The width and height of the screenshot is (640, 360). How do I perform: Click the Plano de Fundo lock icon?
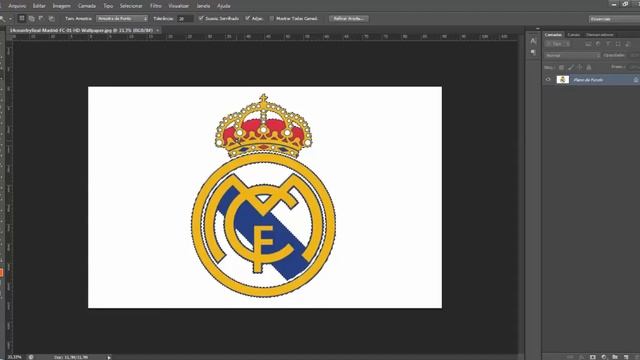tap(636, 80)
